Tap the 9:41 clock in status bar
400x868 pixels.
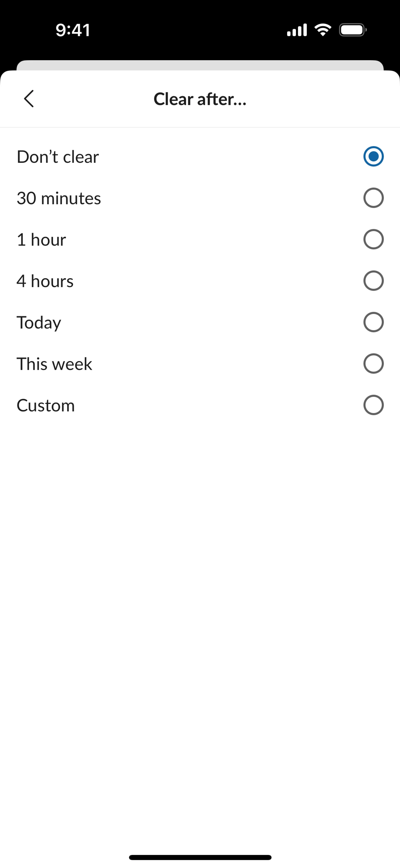[x=73, y=30]
